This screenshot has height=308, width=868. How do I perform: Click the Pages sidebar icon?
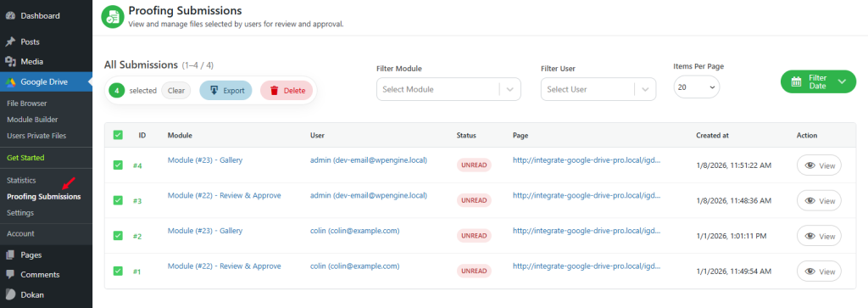click(10, 255)
